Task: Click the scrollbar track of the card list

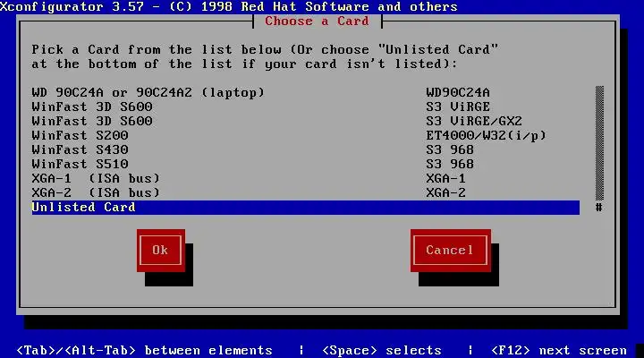Action: [x=599, y=142]
